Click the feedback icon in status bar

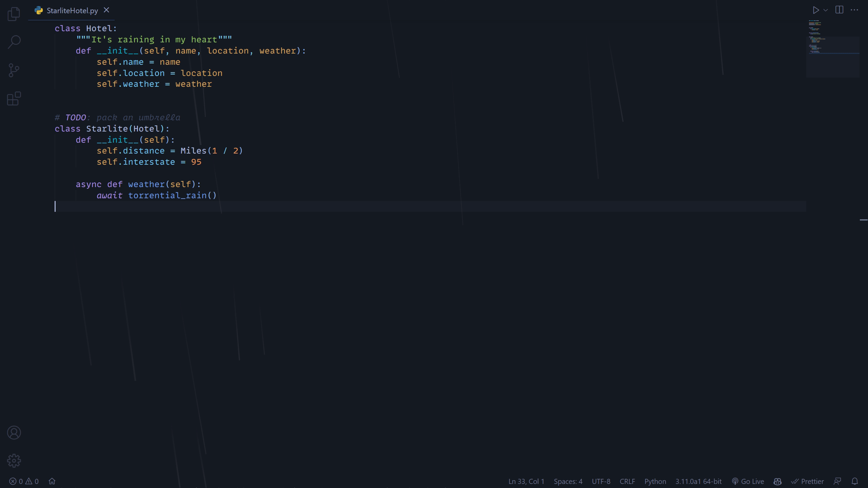tap(837, 482)
